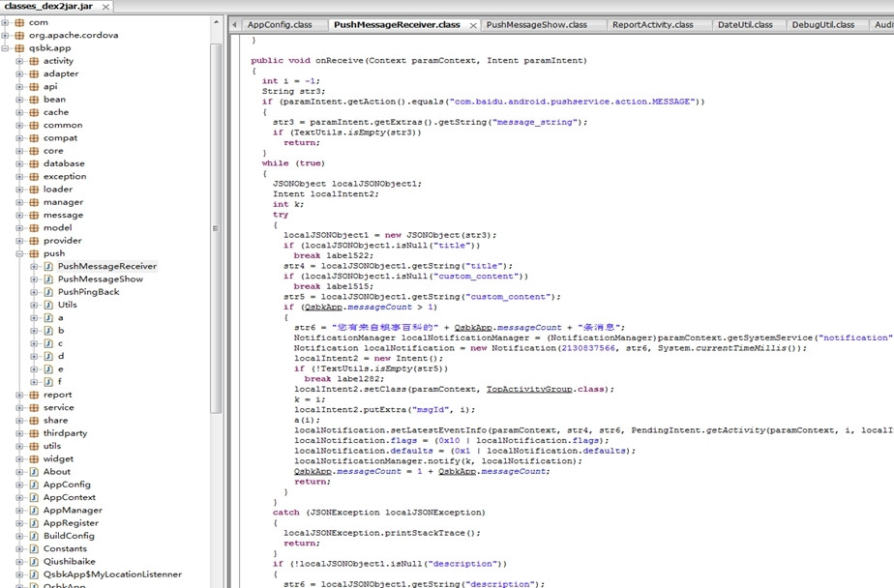894x588 pixels.
Task: Collapse the push package
Action: tap(19, 253)
